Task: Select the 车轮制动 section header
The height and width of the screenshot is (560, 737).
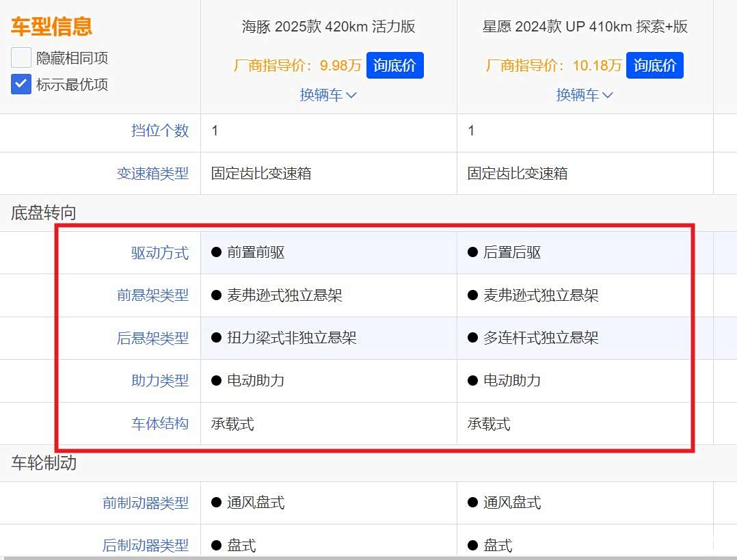Action: tap(44, 464)
